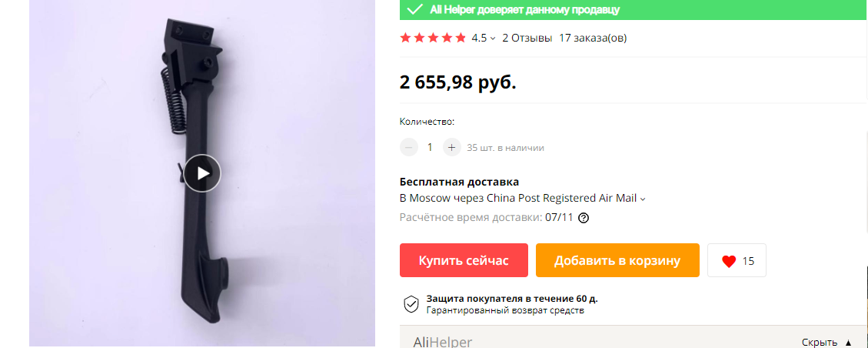Click the AliHelper logo text
The width and height of the screenshot is (868, 348).
click(443, 342)
